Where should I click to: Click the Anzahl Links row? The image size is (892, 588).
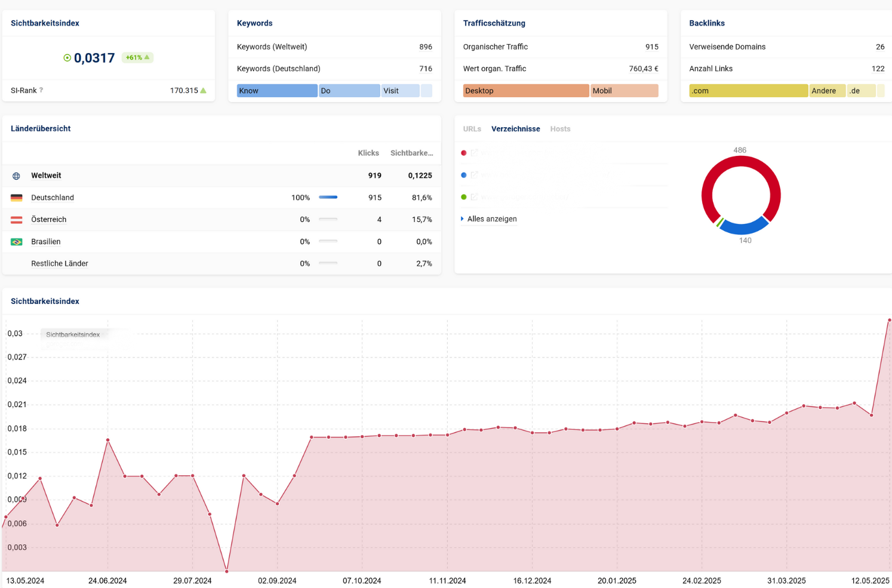(787, 69)
